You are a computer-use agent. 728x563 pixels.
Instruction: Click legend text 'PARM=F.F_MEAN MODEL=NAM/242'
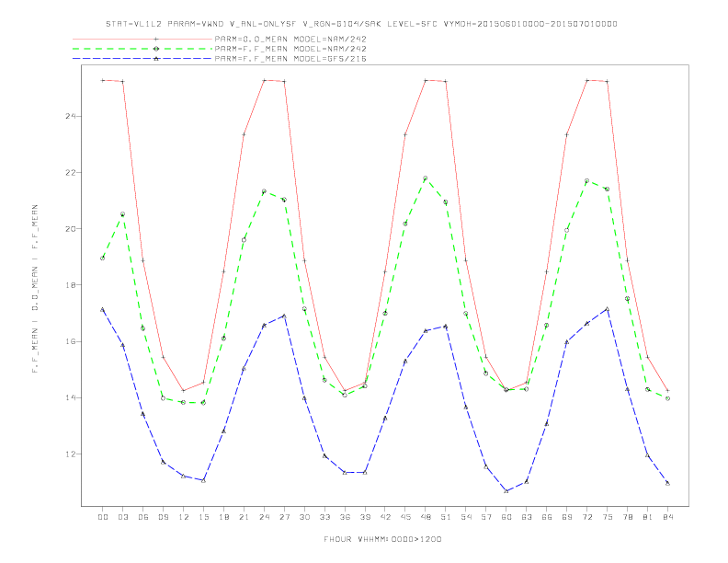[x=290, y=49]
